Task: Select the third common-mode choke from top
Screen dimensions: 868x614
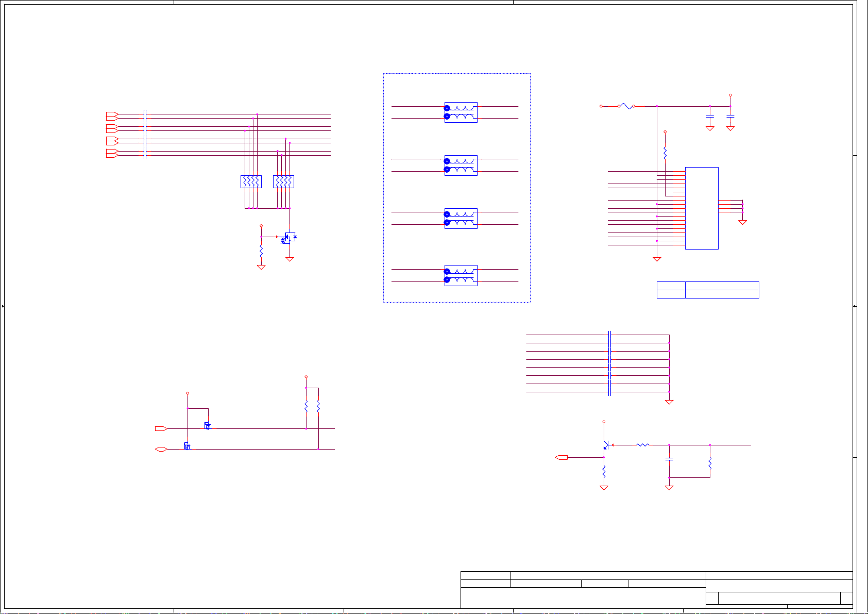Action: [x=461, y=218]
